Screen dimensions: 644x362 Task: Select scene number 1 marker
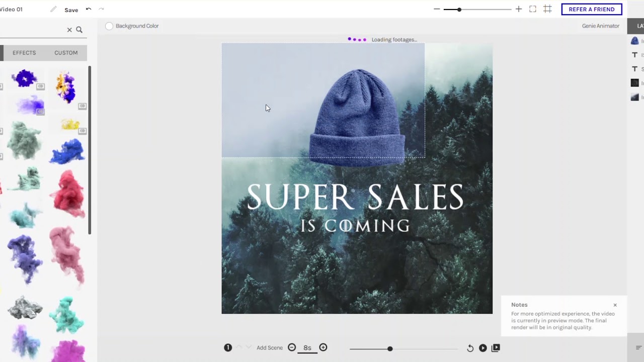228,347
